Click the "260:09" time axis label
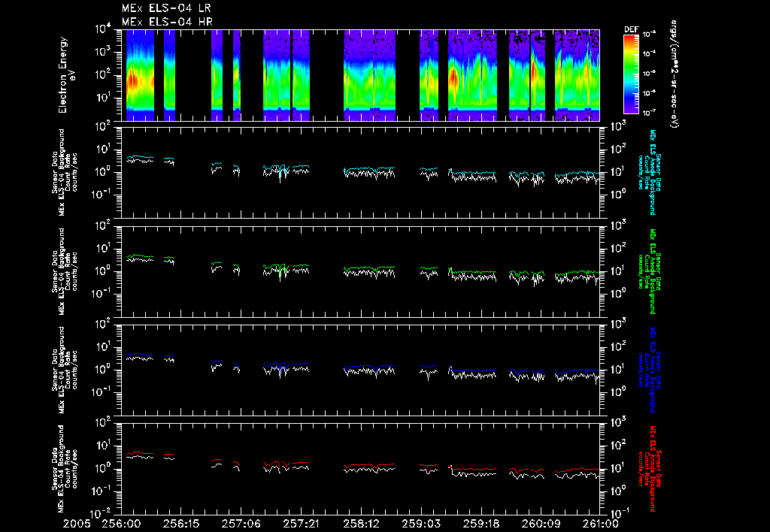This screenshot has width=770, height=532. click(540, 524)
